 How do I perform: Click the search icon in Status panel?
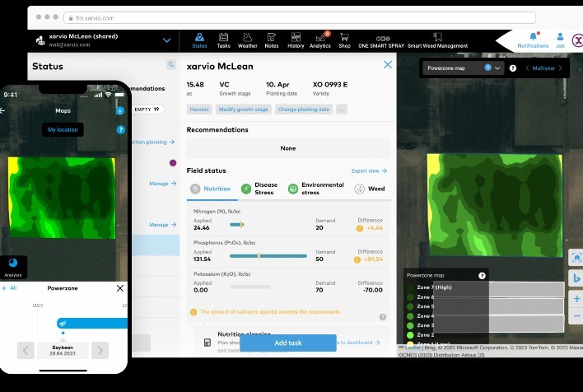(x=170, y=65)
